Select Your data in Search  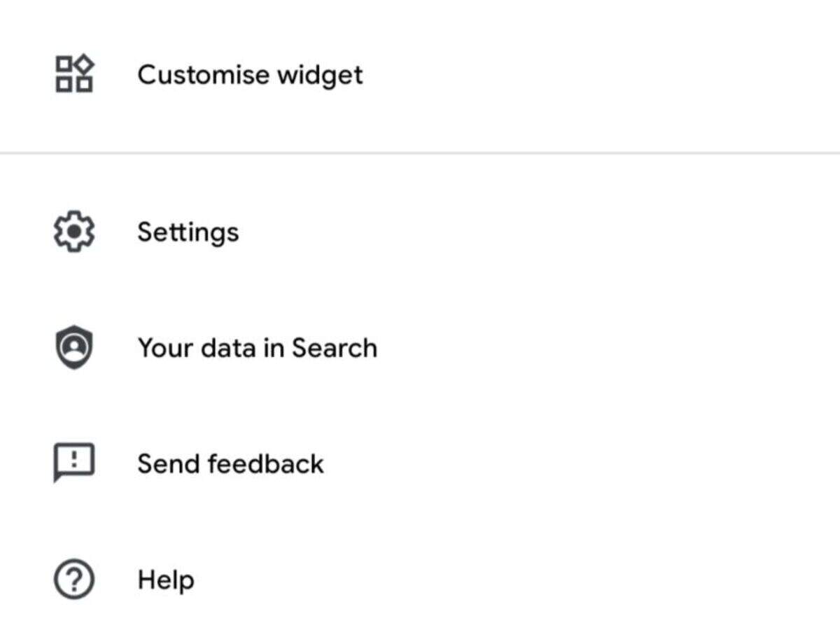257,348
